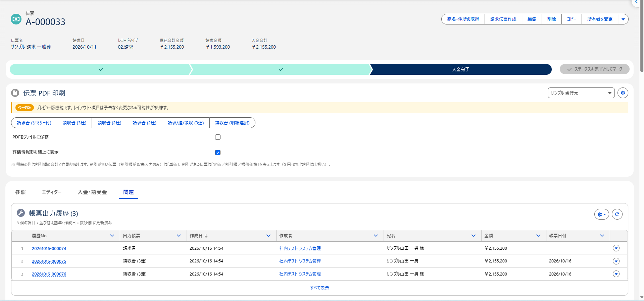Expand 作成者 column menu chevron

[376, 236]
